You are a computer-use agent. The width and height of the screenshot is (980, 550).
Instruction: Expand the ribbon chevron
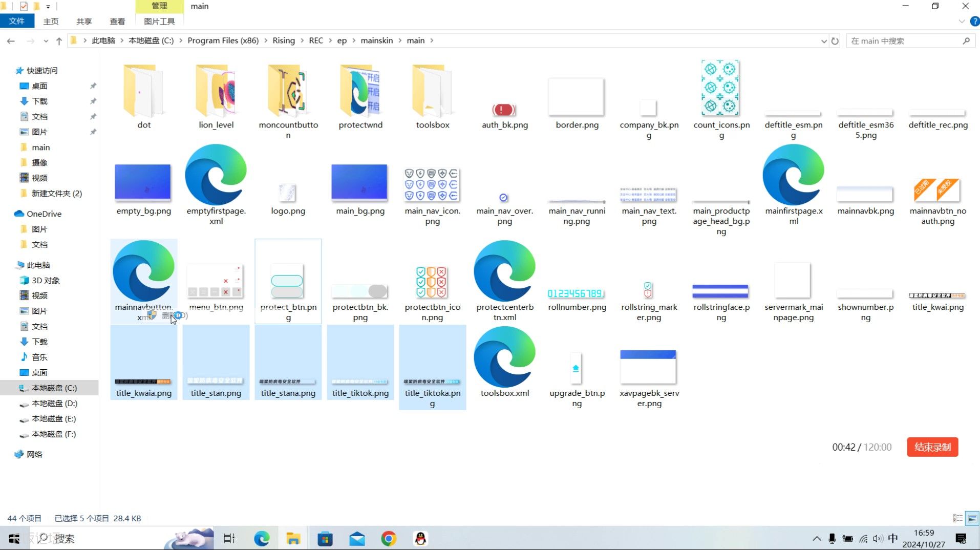click(961, 22)
